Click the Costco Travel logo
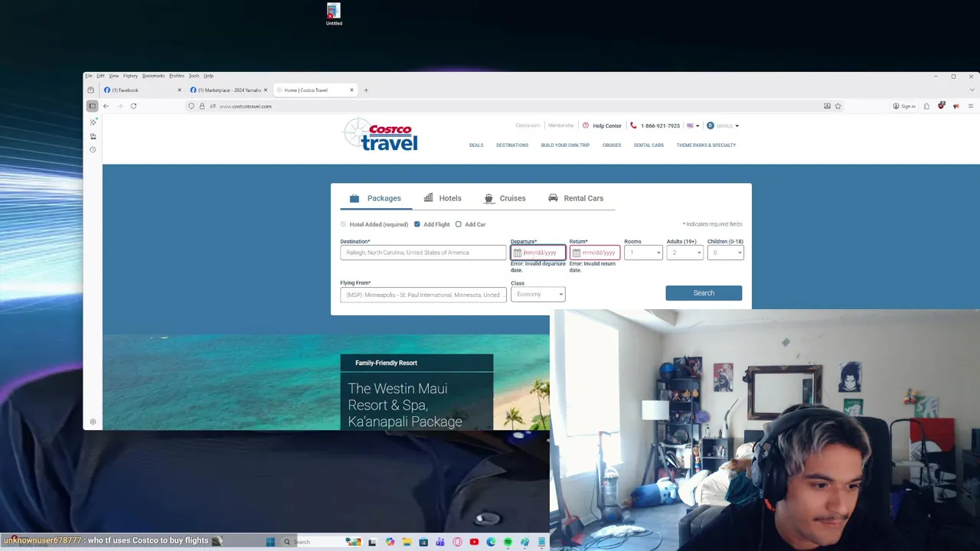 [381, 134]
